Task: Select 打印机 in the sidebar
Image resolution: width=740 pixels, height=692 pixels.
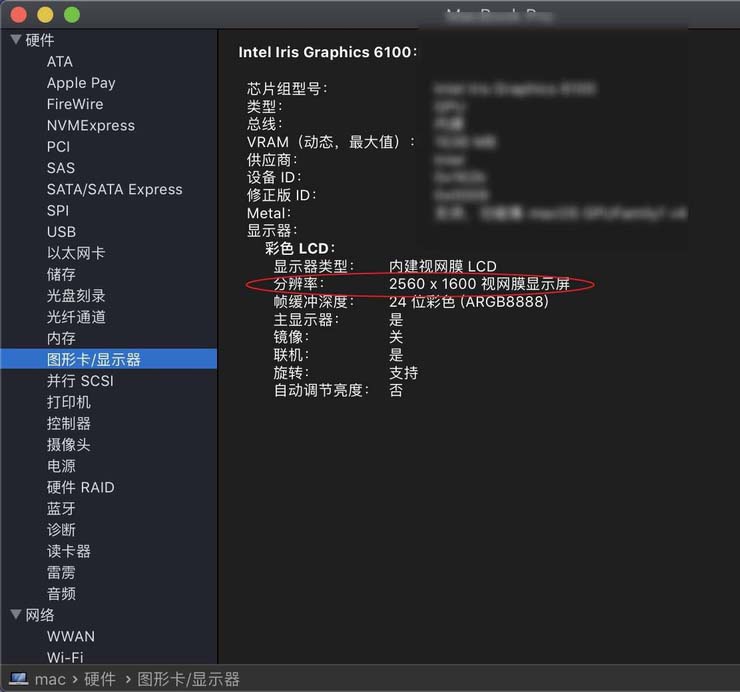Action: click(x=69, y=402)
